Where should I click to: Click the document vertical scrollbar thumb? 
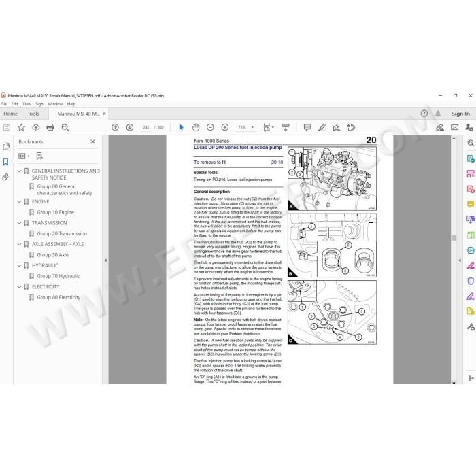454,238
